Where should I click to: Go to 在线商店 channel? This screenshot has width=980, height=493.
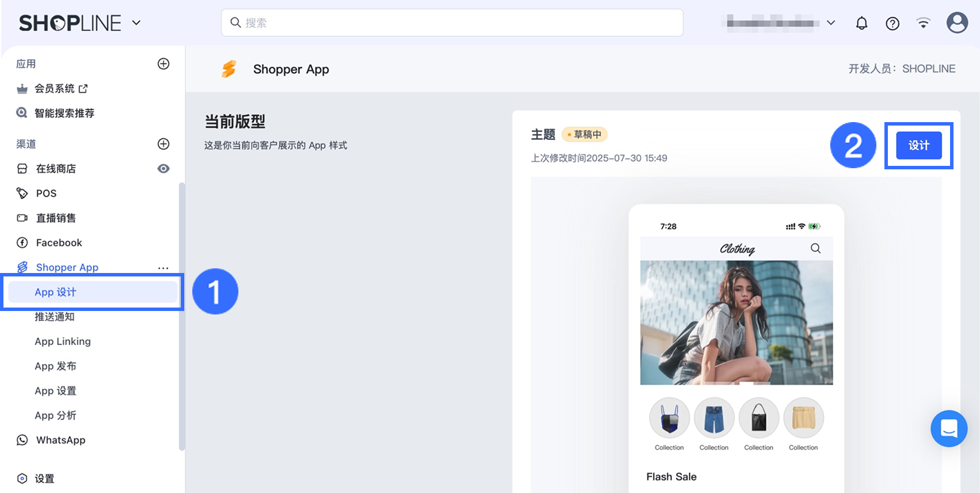pos(56,169)
